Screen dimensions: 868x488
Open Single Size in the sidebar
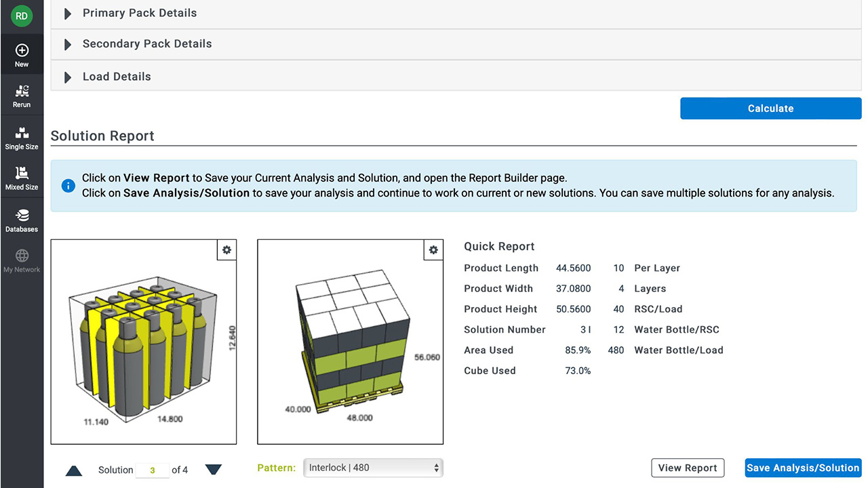click(x=22, y=137)
